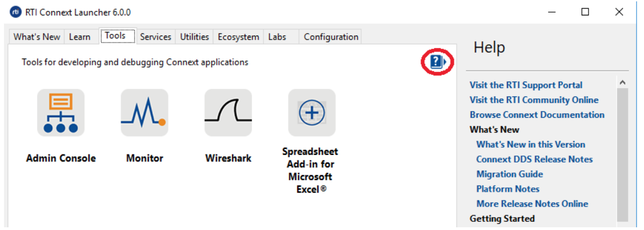This screenshot has width=644, height=230.
Task: Click More Release Notes Online
Action: point(532,204)
